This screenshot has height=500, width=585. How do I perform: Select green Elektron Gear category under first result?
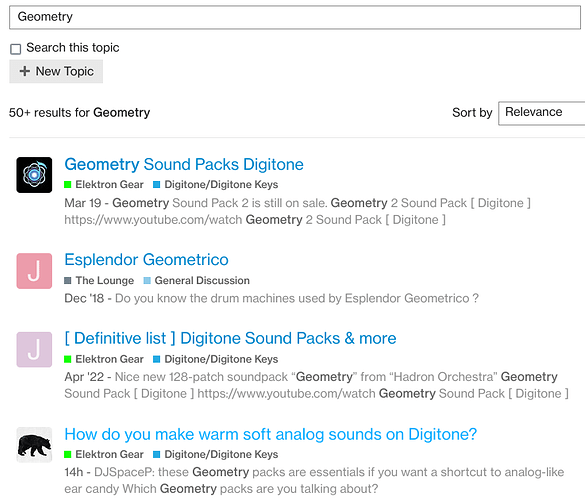click(104, 184)
